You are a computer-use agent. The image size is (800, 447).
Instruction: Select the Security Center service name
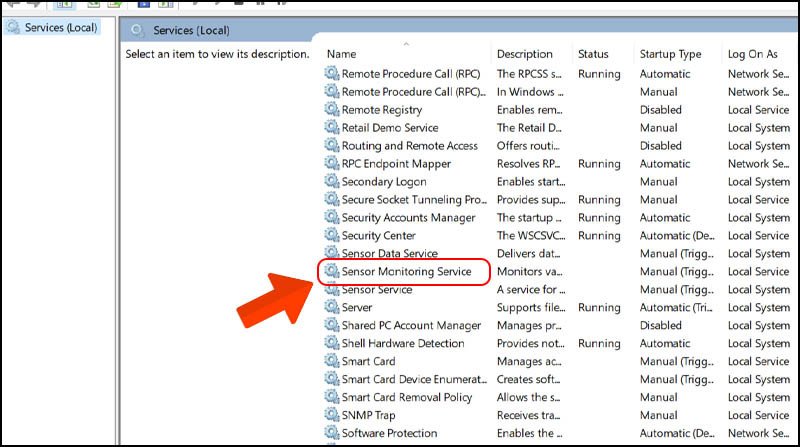[379, 235]
